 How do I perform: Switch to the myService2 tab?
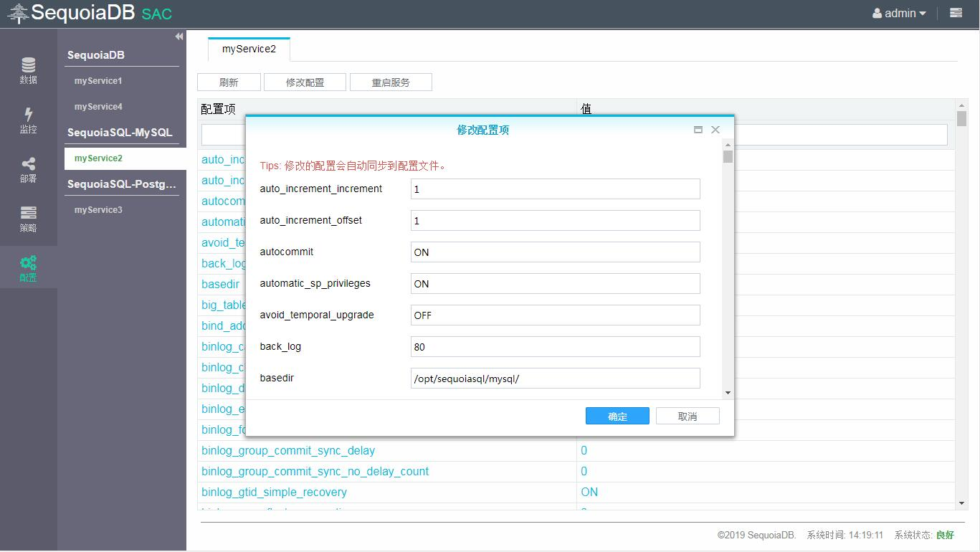pos(249,49)
